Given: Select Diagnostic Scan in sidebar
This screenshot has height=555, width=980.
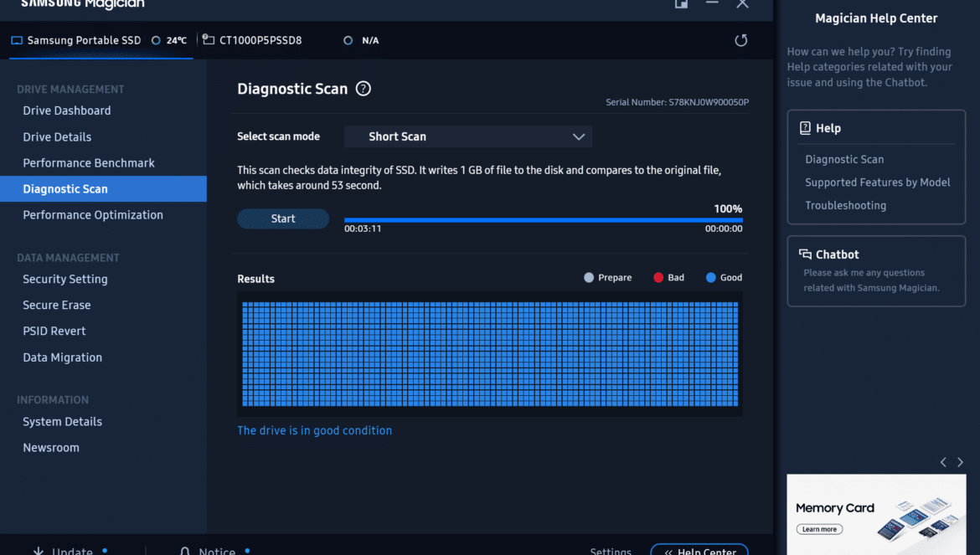Looking at the screenshot, I should pos(103,188).
